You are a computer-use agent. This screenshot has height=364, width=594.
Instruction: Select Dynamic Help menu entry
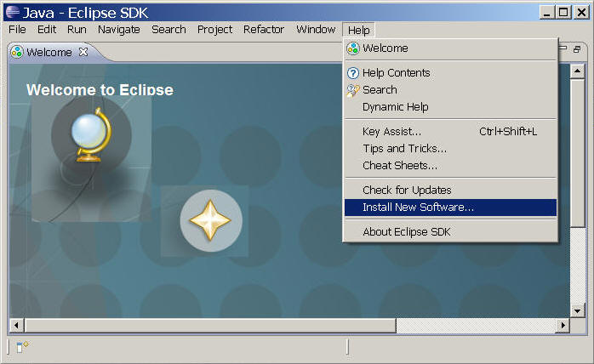tap(450, 107)
